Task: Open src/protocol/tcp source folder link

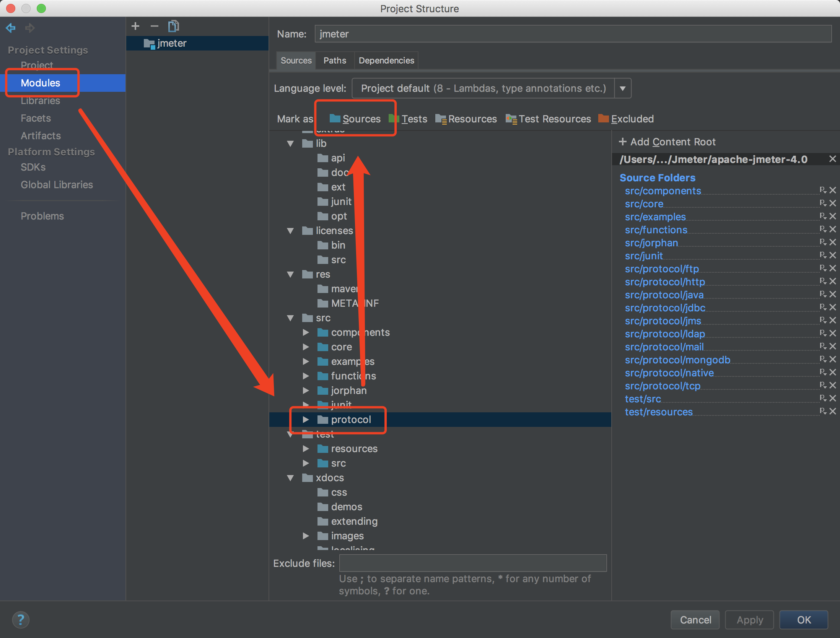Action: pos(663,386)
